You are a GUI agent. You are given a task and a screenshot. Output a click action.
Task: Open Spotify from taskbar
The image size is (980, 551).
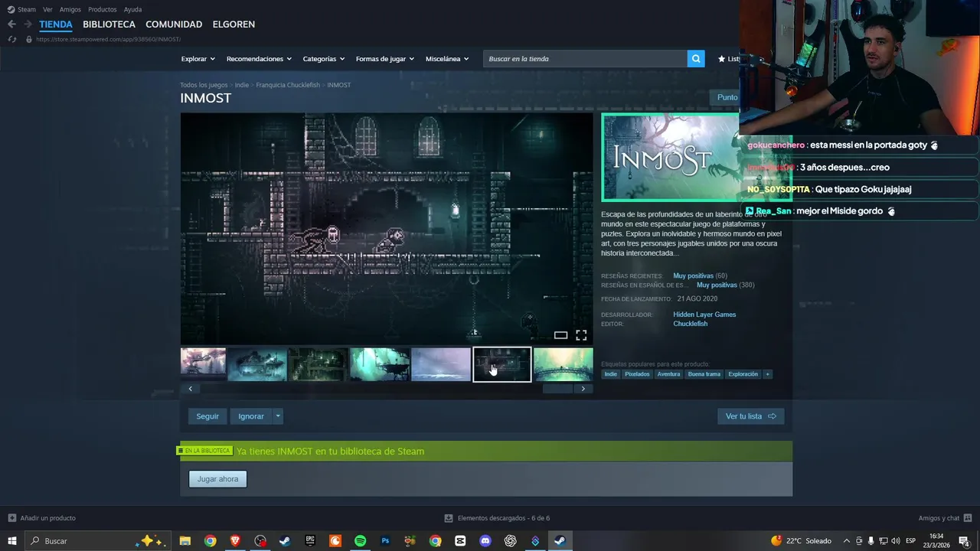[360, 541]
